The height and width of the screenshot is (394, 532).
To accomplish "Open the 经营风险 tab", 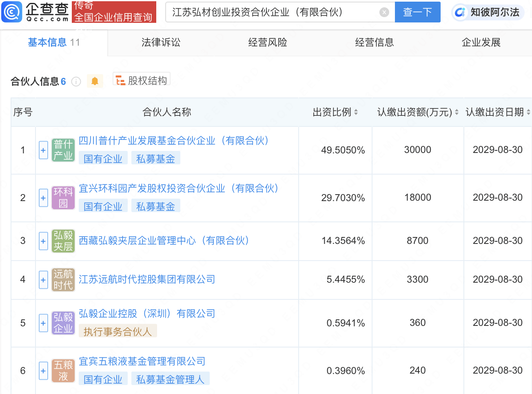I will coord(268,42).
